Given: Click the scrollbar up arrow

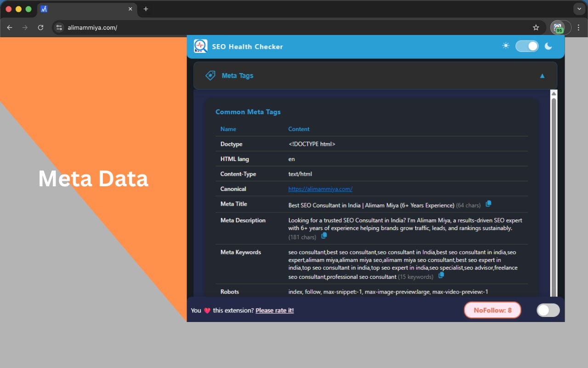Looking at the screenshot, I should (x=554, y=94).
